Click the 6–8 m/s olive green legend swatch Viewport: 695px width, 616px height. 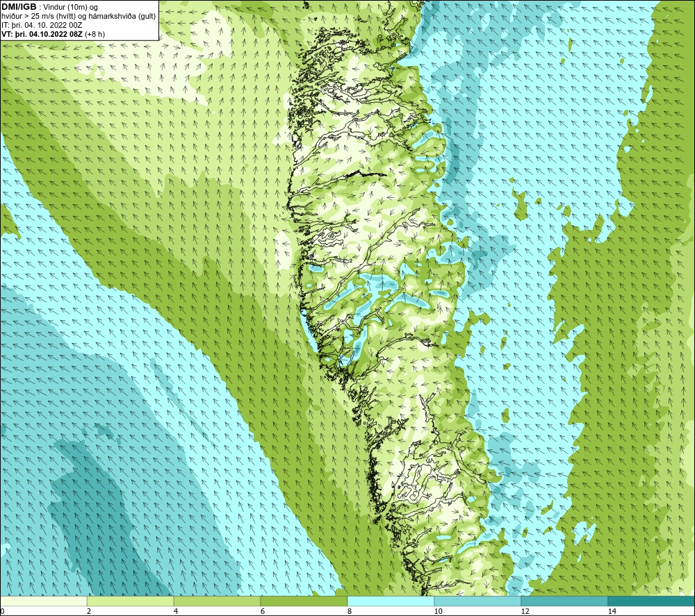(304, 601)
